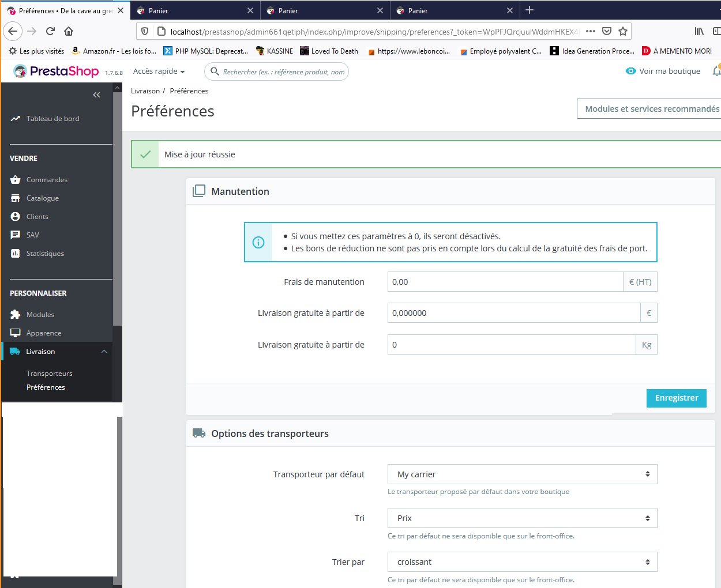Click the browser forward arrow
721x588 pixels.
[x=32, y=31]
